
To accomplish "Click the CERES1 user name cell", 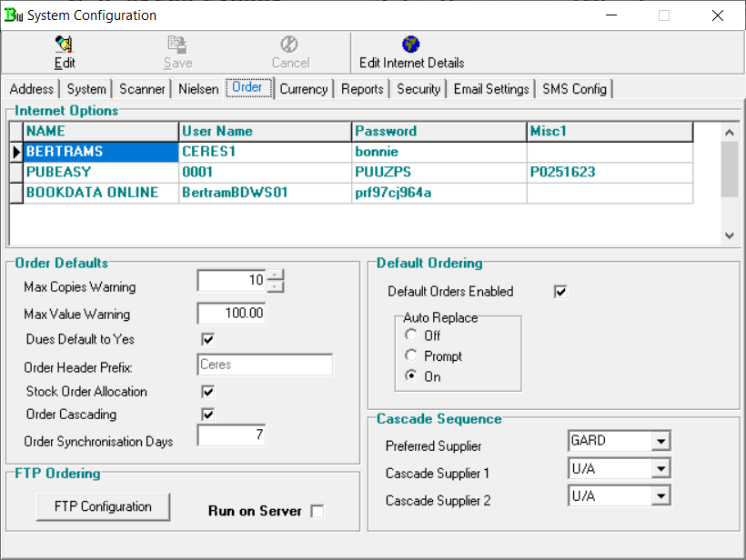I will click(x=266, y=152).
